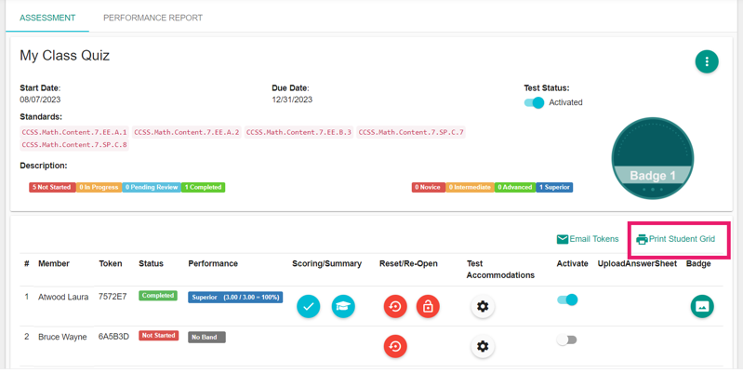Click the 1 Superior performance badge

[555, 187]
